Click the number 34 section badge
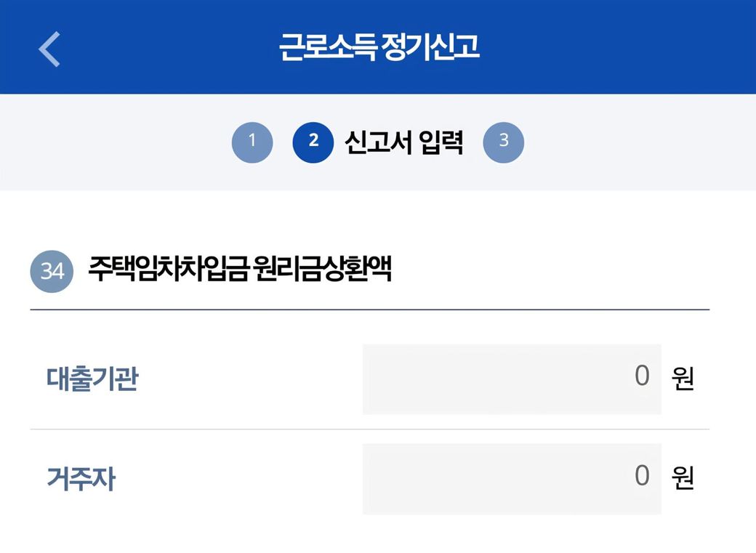 point(52,272)
